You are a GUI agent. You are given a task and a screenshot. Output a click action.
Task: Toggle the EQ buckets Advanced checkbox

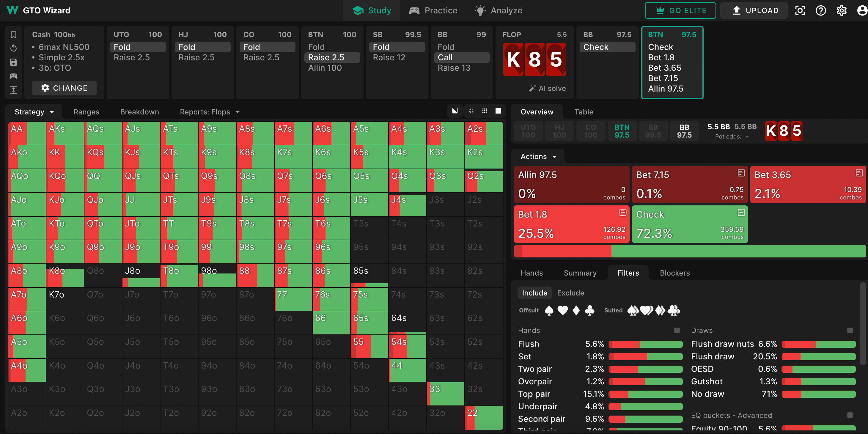[850, 415]
